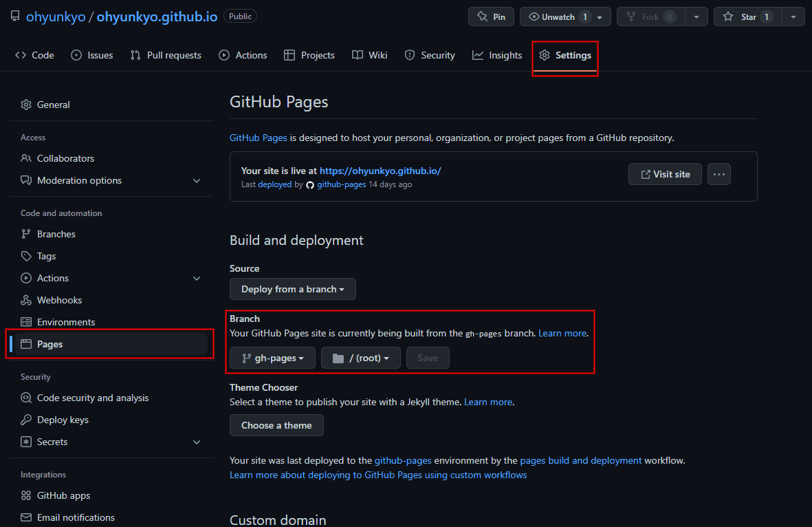Open the gh-pages branch selector
This screenshot has height=527, width=812.
click(x=272, y=358)
